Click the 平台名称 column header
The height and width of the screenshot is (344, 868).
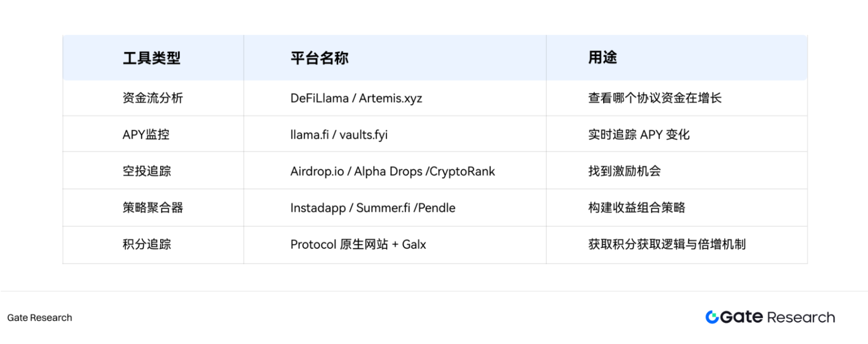pos(319,58)
